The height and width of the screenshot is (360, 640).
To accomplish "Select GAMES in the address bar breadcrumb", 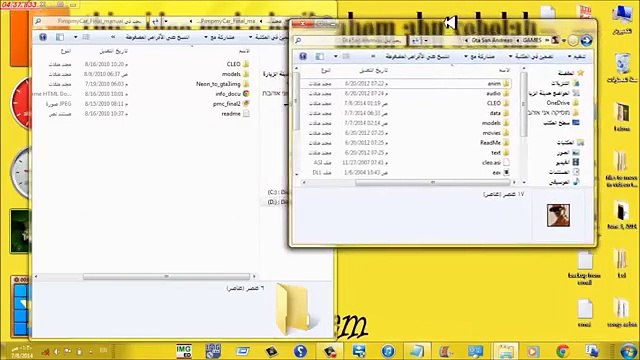I will click(x=532, y=40).
